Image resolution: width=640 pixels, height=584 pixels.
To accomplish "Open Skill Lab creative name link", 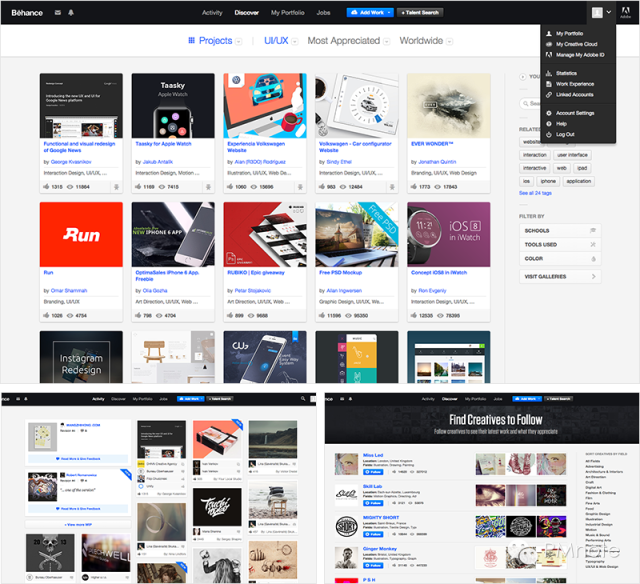I will (372, 486).
